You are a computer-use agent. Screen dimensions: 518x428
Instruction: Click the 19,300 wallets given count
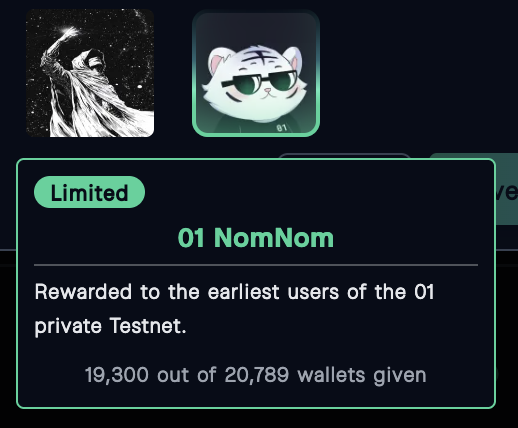pyautogui.click(x=117, y=375)
